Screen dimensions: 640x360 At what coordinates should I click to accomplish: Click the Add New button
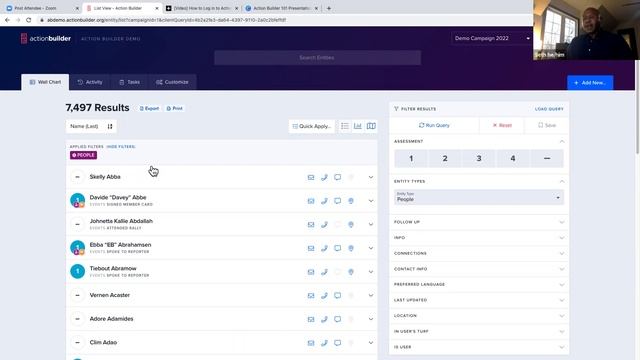click(590, 83)
